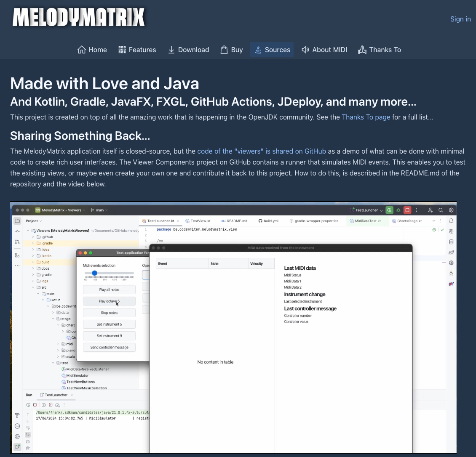Image resolution: width=476 pixels, height=457 pixels.
Task: Switch to TestLauncher.kt editor tab
Action: [160, 221]
